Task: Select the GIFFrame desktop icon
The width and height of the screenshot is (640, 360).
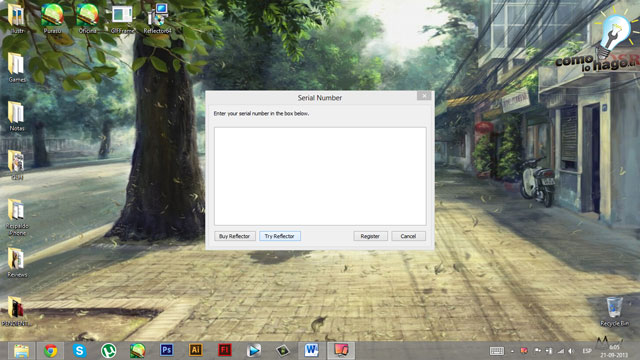Action: (122, 19)
